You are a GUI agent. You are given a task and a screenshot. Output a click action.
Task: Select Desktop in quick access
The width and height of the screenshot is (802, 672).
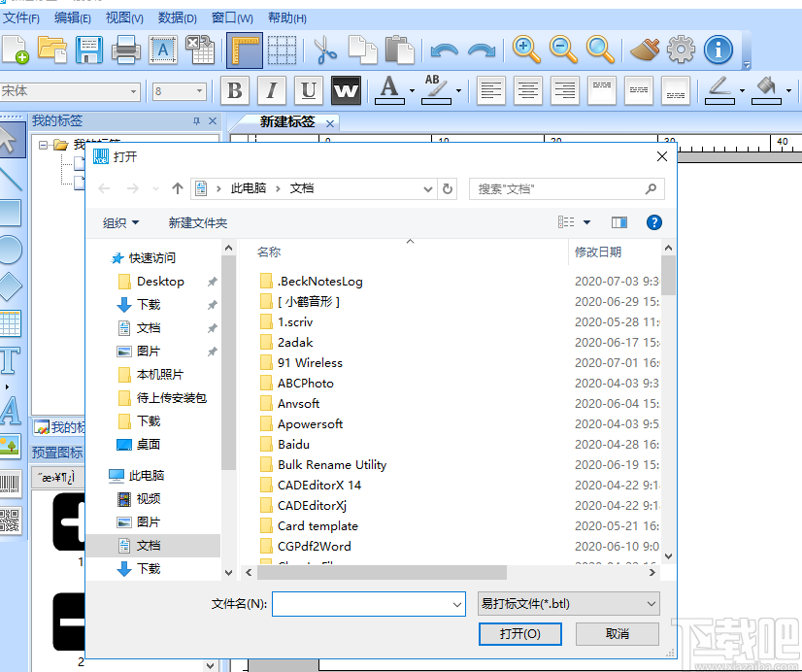click(x=160, y=282)
